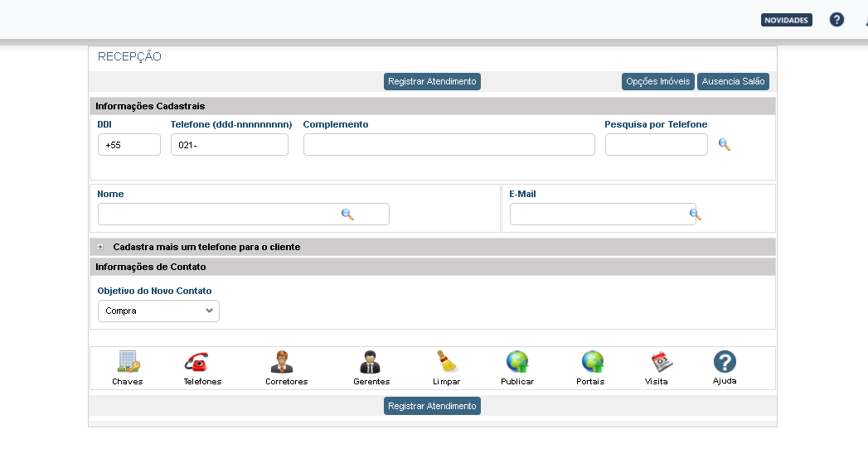Click the Telefones red phone icon
The width and height of the screenshot is (868, 463).
click(x=196, y=362)
